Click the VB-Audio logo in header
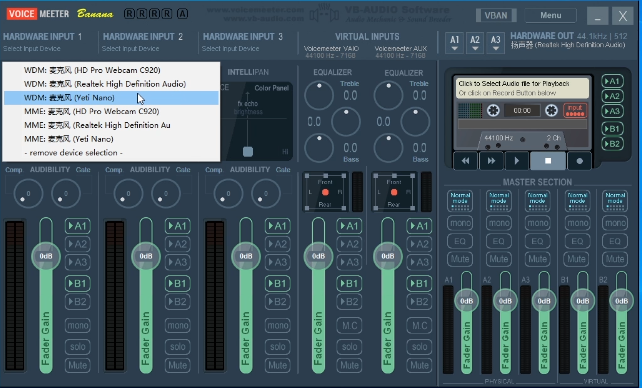Screen dimensions: 642x388 point(324,13)
